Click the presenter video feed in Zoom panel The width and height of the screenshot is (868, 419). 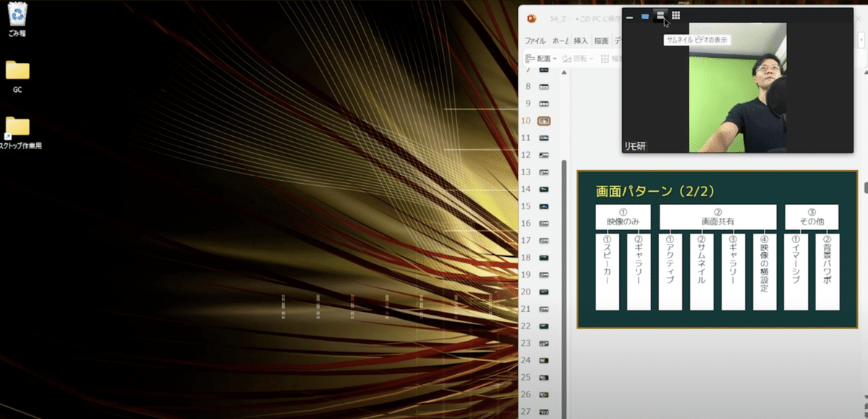pos(737,88)
